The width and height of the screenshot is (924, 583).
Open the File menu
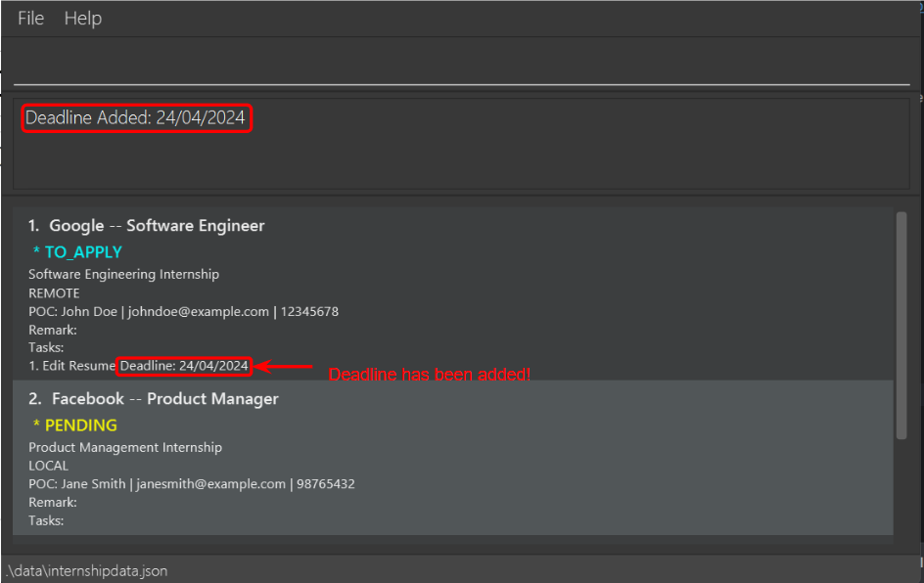click(x=30, y=19)
